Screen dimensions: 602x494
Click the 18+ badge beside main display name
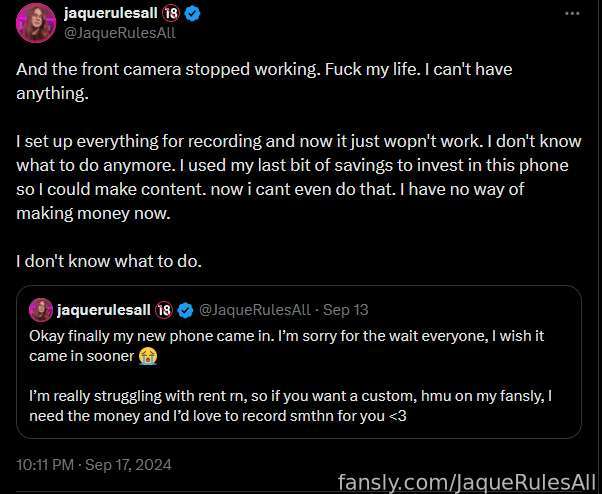(171, 14)
